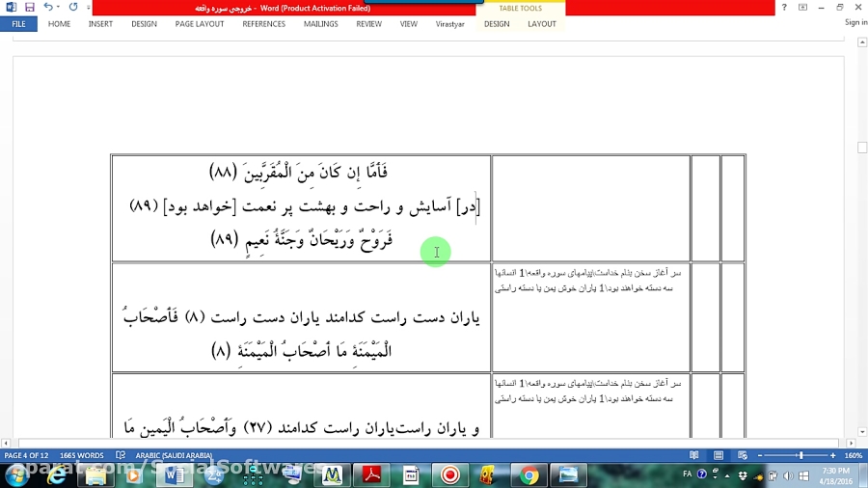Switch to the REVIEW tab
Viewport: 868px width, 488px height.
(x=368, y=24)
